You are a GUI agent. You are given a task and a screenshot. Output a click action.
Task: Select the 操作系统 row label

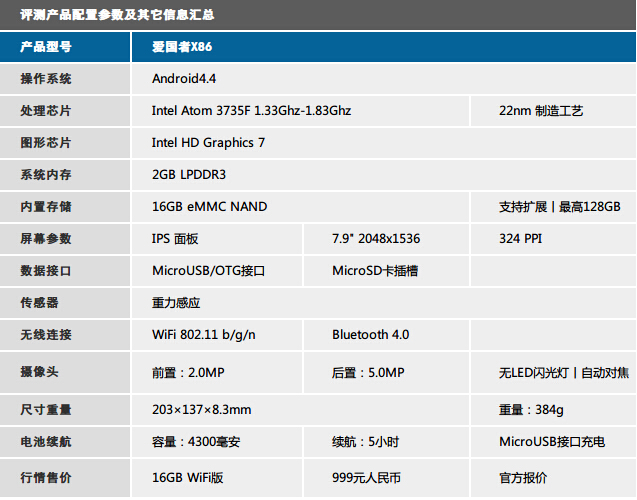tap(46, 78)
